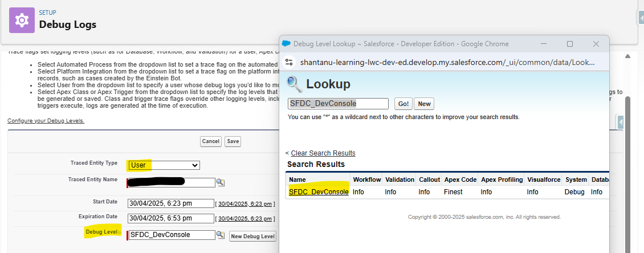Maximize the Debug Level Lookup window

click(570, 43)
